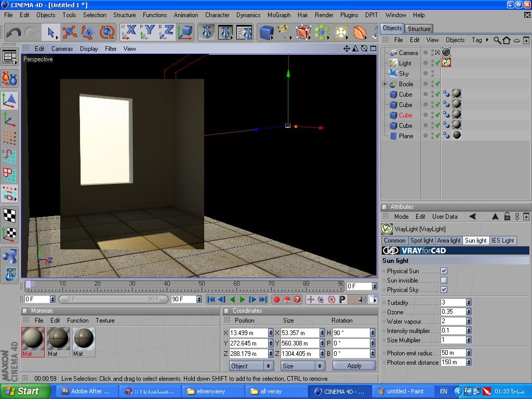Click the current frame field stepper arrows
Screen dimensions: 532x399
(x=374, y=286)
